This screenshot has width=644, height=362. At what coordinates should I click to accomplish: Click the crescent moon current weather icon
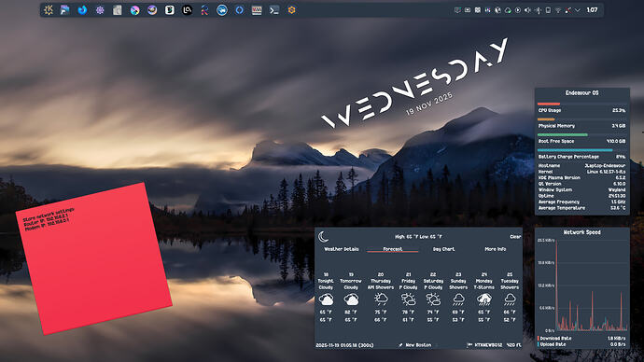tap(323, 237)
